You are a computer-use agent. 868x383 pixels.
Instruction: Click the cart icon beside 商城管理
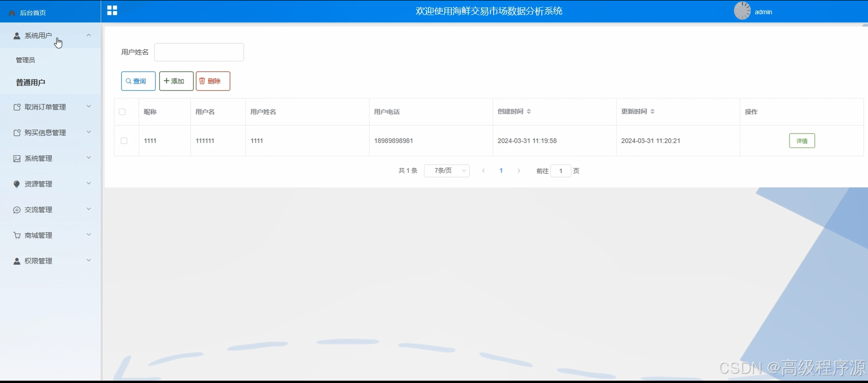pos(17,235)
